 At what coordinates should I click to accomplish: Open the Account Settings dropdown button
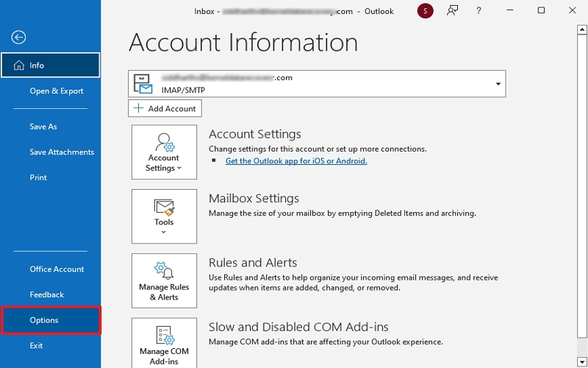click(x=164, y=152)
